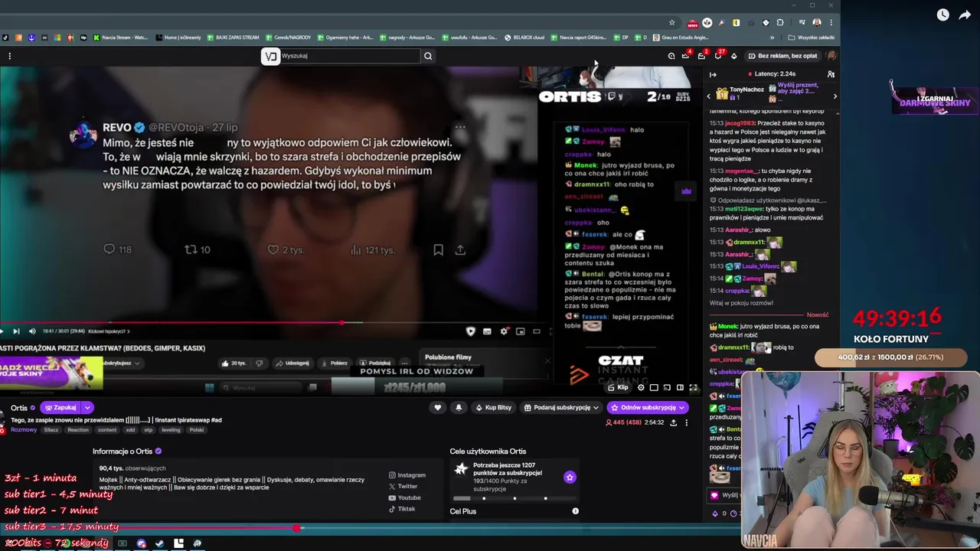This screenshot has height=551, width=980.
Task: Go to next gift leaderboard entry
Action: pos(835,96)
